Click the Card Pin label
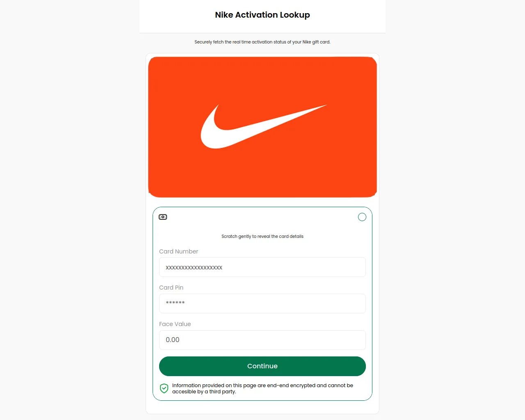 pyautogui.click(x=171, y=288)
